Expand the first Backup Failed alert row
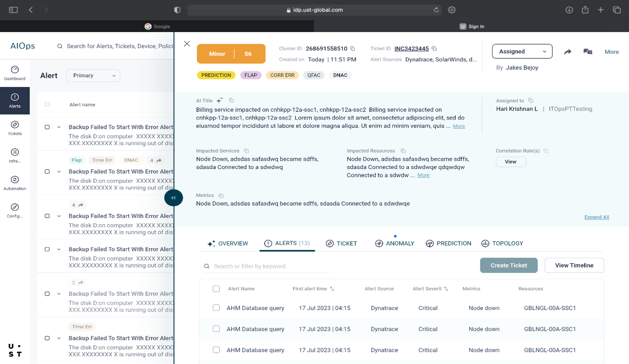 pos(59,127)
